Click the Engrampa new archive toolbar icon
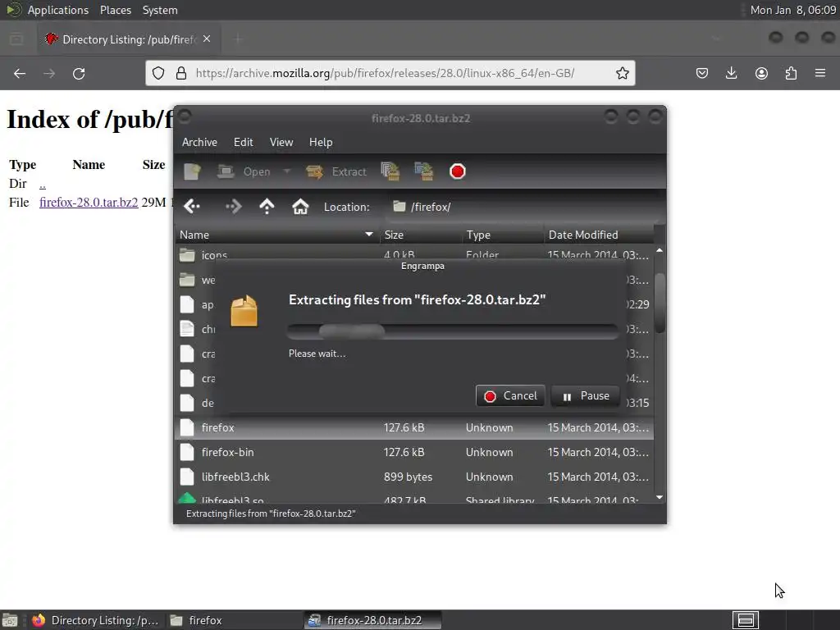Screen dimensions: 840x630 [192, 171]
